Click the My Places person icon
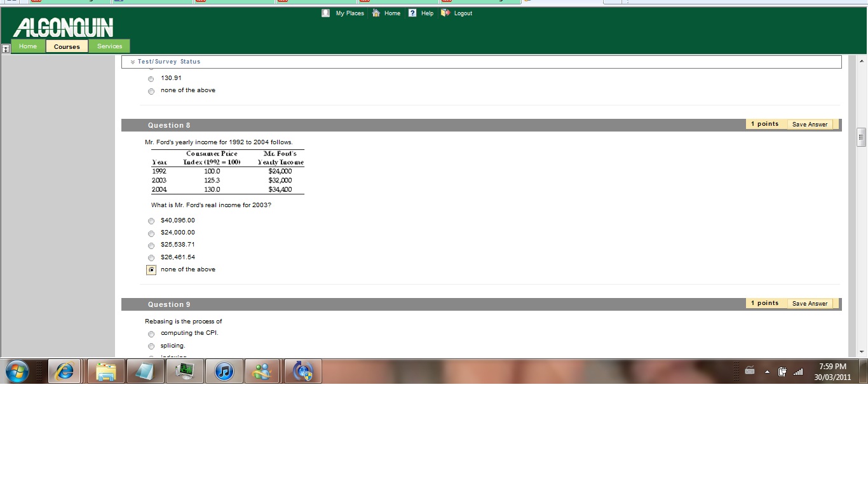The height and width of the screenshot is (488, 868). [x=325, y=13]
